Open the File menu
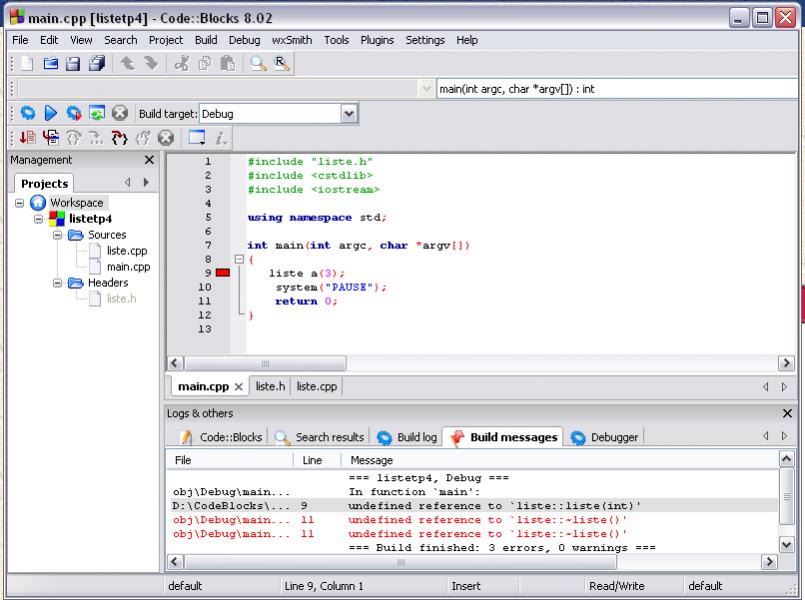The height and width of the screenshot is (600, 805). [x=20, y=40]
